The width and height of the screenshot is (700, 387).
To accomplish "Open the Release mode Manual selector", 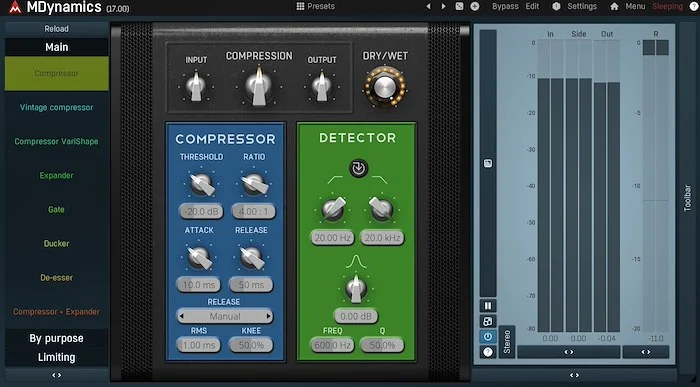I will coord(225,316).
